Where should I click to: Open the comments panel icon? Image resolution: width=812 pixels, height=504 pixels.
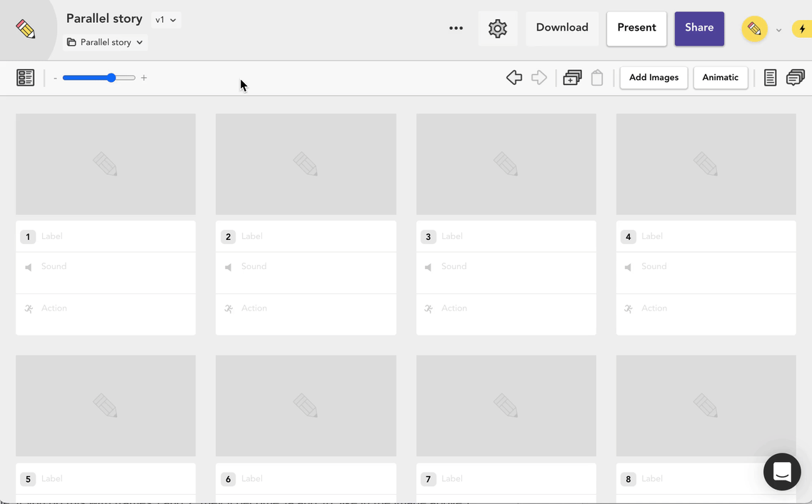(796, 78)
